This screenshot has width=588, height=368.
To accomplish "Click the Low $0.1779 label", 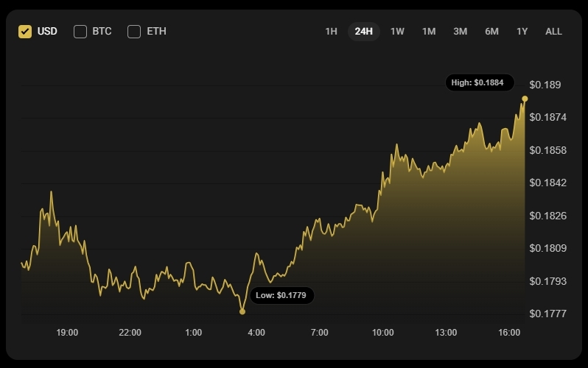I will tap(281, 295).
